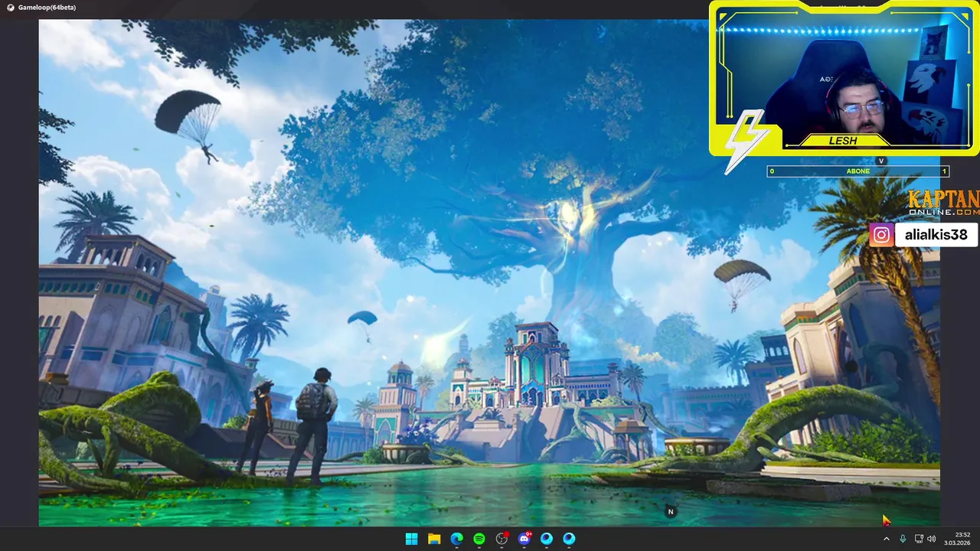Show hidden system tray icons
The height and width of the screenshot is (551, 980).
[x=887, y=539]
